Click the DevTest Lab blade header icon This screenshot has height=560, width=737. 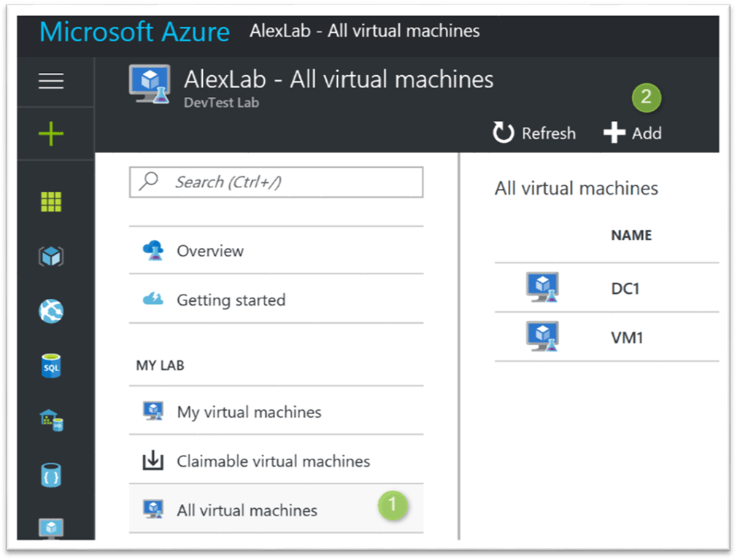coord(150,84)
